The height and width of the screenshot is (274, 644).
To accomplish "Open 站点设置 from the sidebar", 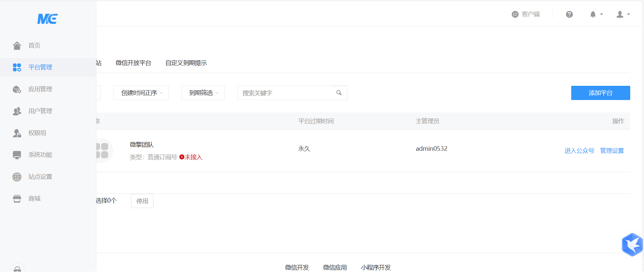I will tap(40, 177).
